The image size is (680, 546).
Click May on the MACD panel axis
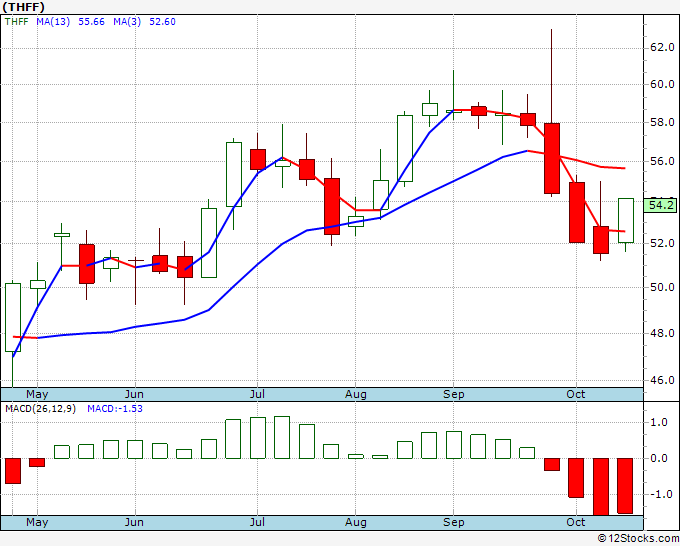tap(37, 522)
